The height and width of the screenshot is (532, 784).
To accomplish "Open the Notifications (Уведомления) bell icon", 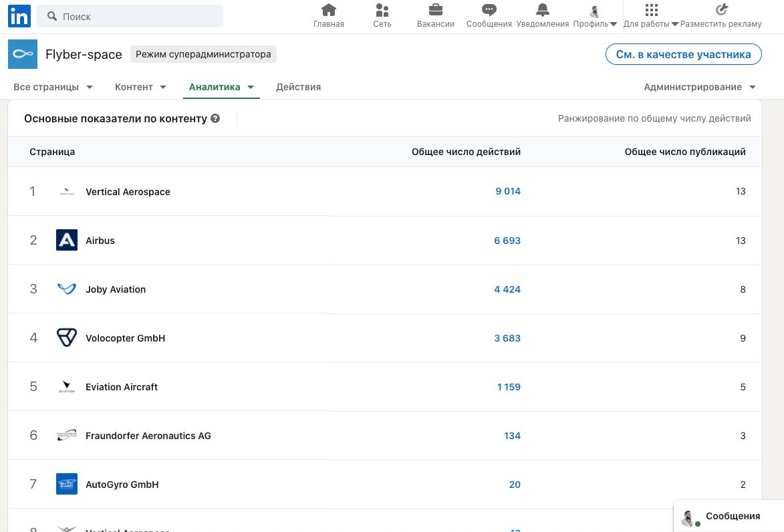I will (x=543, y=10).
